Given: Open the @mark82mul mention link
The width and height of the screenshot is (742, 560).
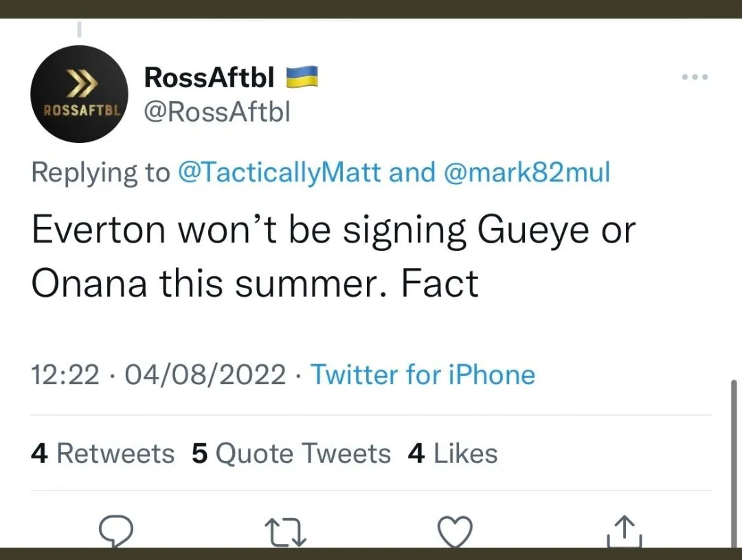Looking at the screenshot, I should coord(527,172).
